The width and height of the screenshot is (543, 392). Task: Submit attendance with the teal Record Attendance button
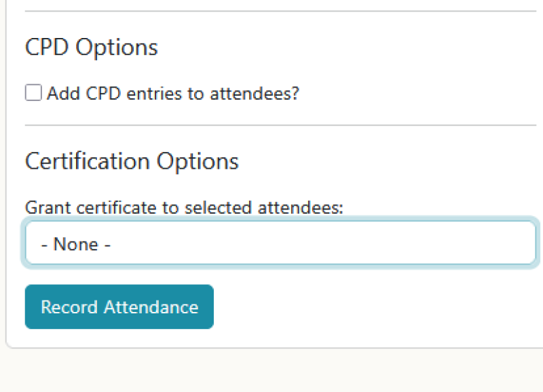[119, 307]
